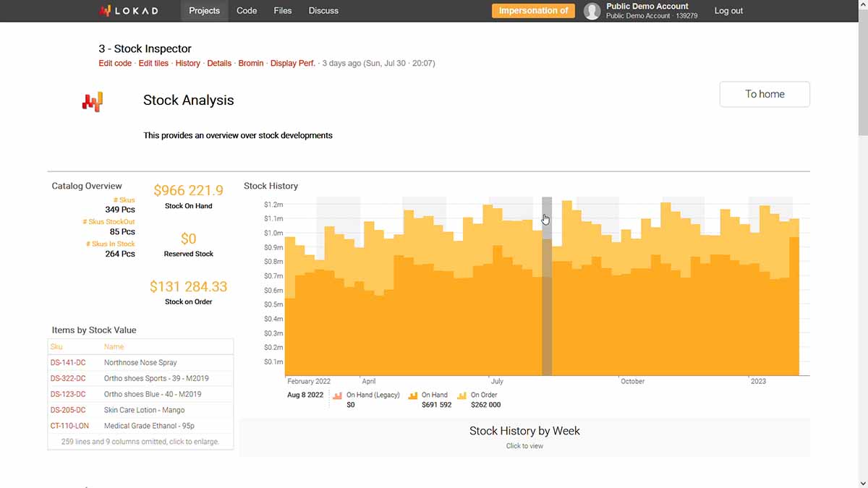Toggle the On Hand (Legacy) legend icon
The height and width of the screenshot is (488, 868).
[x=337, y=395]
